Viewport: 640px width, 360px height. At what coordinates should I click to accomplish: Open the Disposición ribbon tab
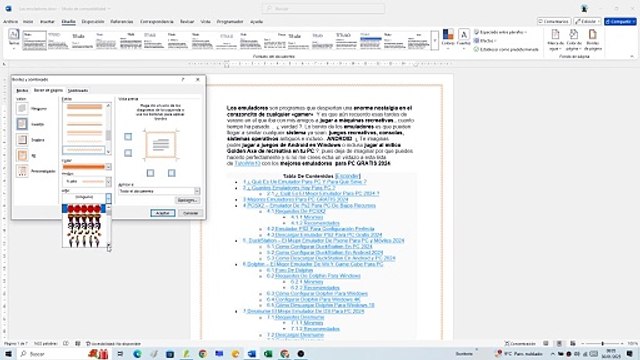(x=93, y=22)
